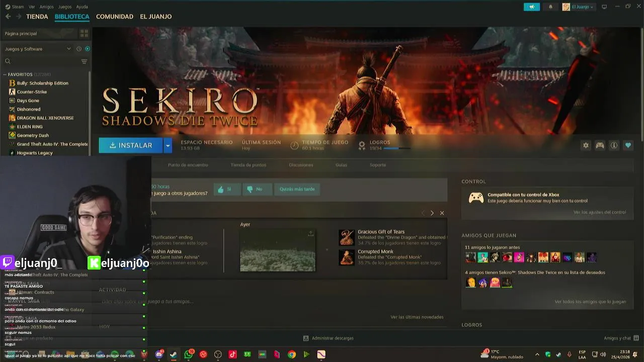
Task: Click Ver las últimas novedades link
Action: [x=417, y=317]
